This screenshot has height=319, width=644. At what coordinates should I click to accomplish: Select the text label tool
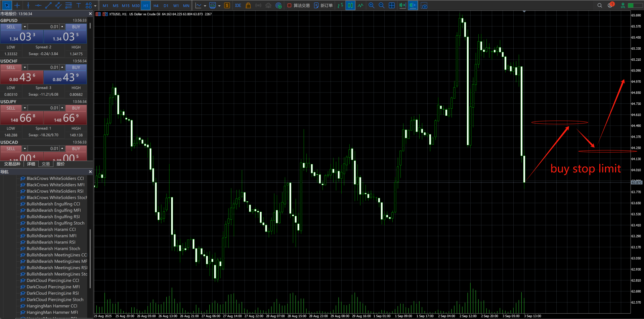click(79, 5)
